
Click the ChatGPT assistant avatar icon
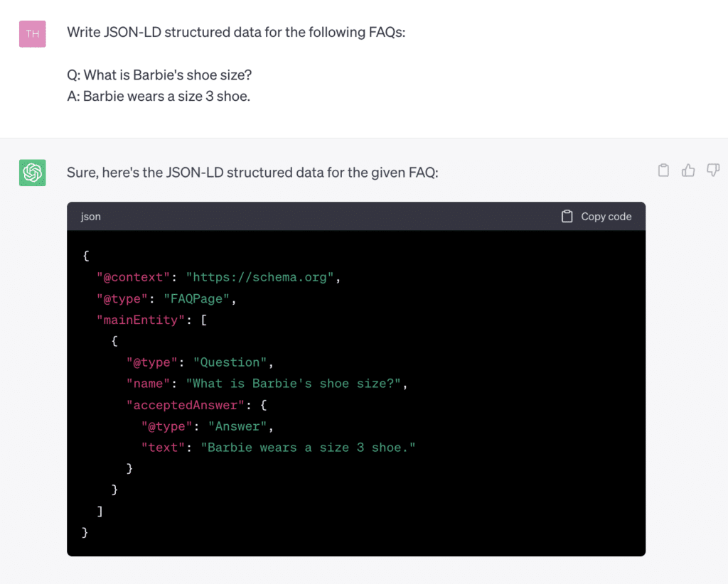tap(32, 173)
